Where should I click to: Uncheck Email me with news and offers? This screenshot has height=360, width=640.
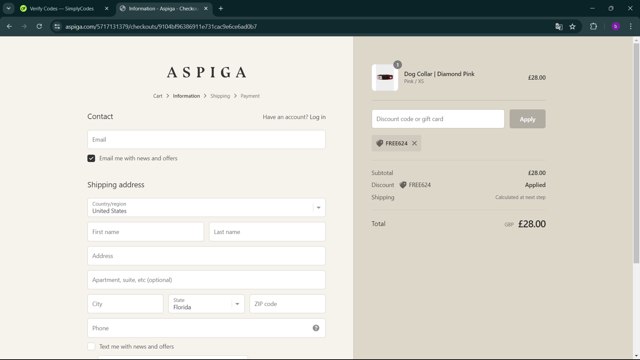pos(91,158)
